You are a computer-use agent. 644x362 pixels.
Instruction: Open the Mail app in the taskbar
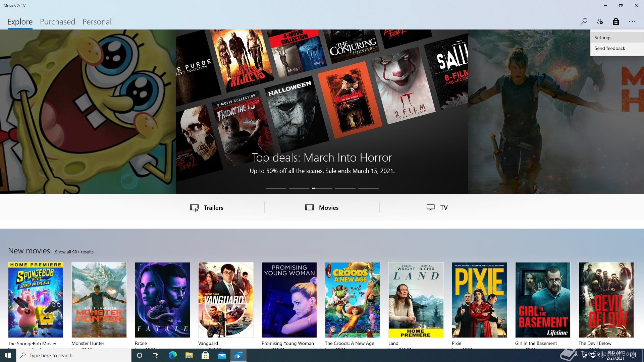pyautogui.click(x=222, y=356)
